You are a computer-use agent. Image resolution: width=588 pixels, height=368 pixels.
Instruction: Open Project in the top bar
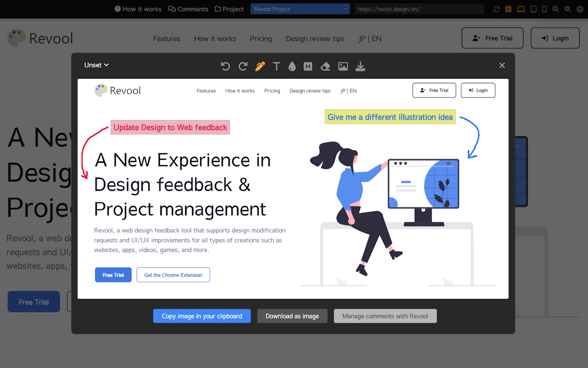pyautogui.click(x=229, y=9)
